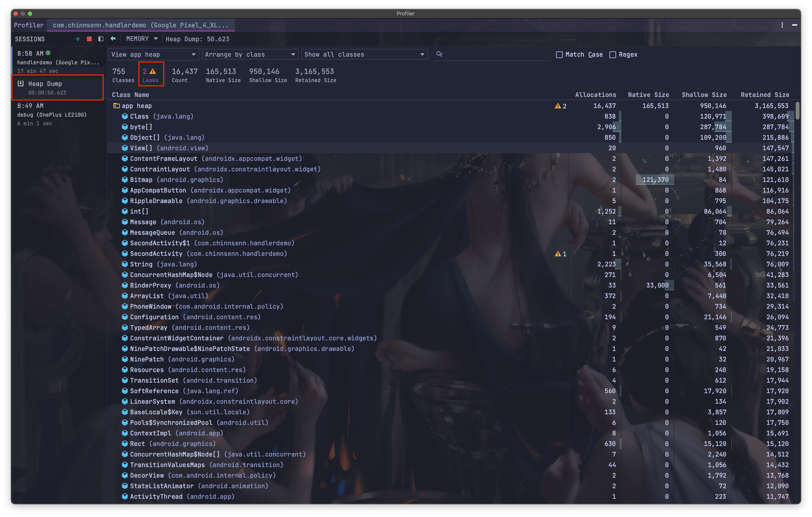The width and height of the screenshot is (812, 517).
Task: Collapse the sessions pane with layout icon
Action: click(x=101, y=39)
